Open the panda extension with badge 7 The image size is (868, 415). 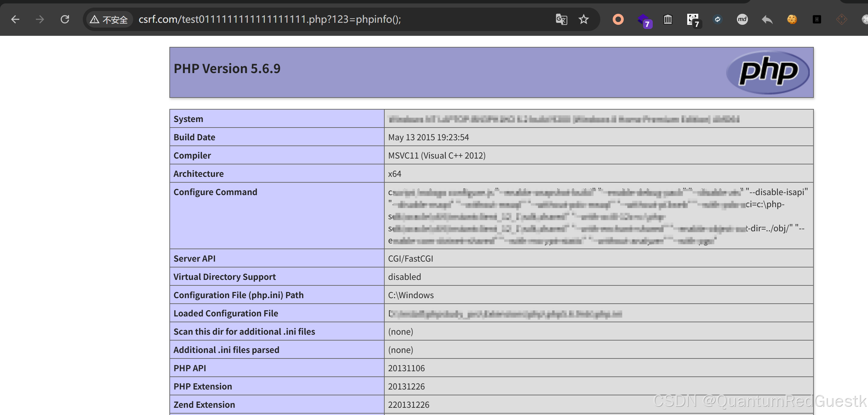coord(693,20)
